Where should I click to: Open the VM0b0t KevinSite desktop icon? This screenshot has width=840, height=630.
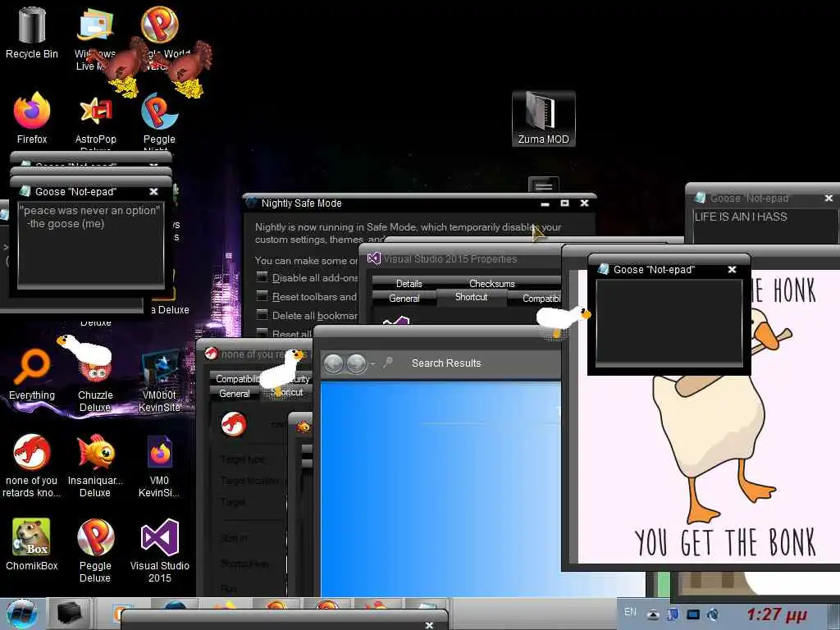pyautogui.click(x=160, y=381)
